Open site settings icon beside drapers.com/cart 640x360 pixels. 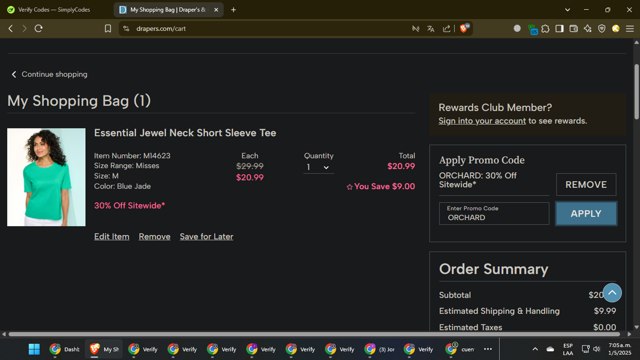tap(126, 29)
